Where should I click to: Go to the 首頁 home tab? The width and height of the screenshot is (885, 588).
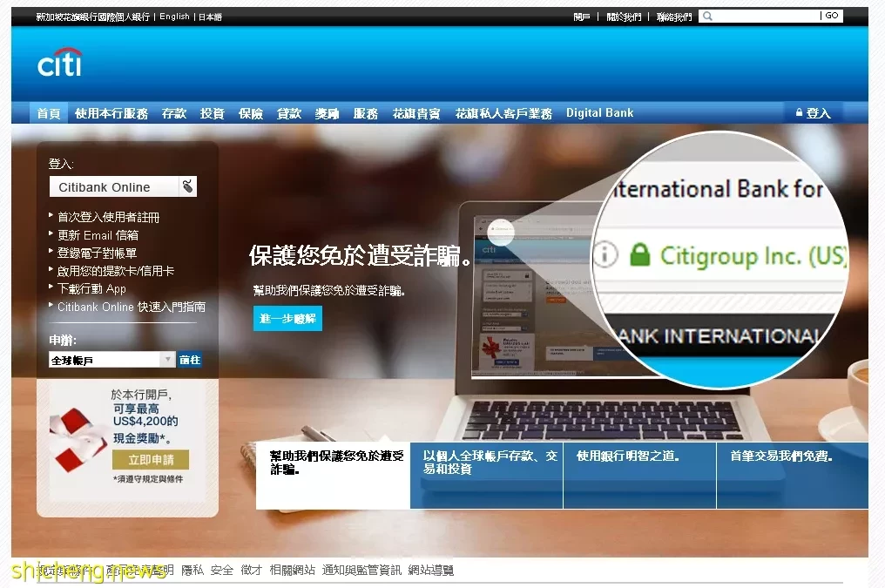point(49,113)
